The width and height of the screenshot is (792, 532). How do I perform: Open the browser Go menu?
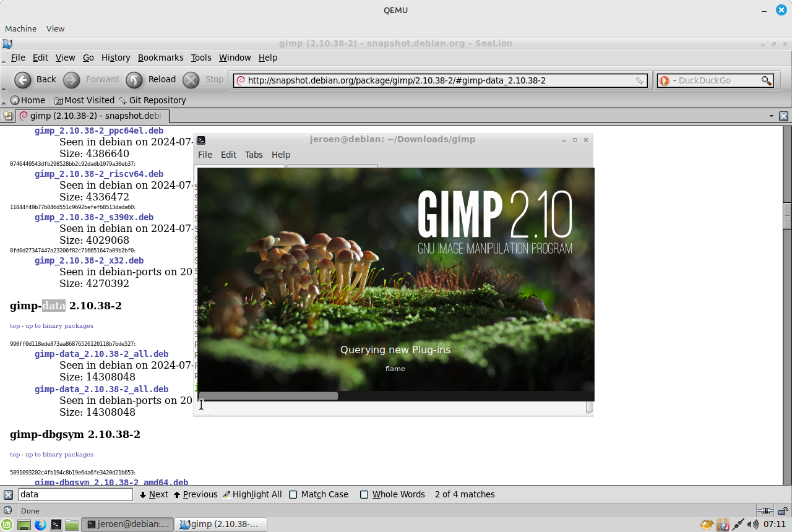[x=88, y=58]
